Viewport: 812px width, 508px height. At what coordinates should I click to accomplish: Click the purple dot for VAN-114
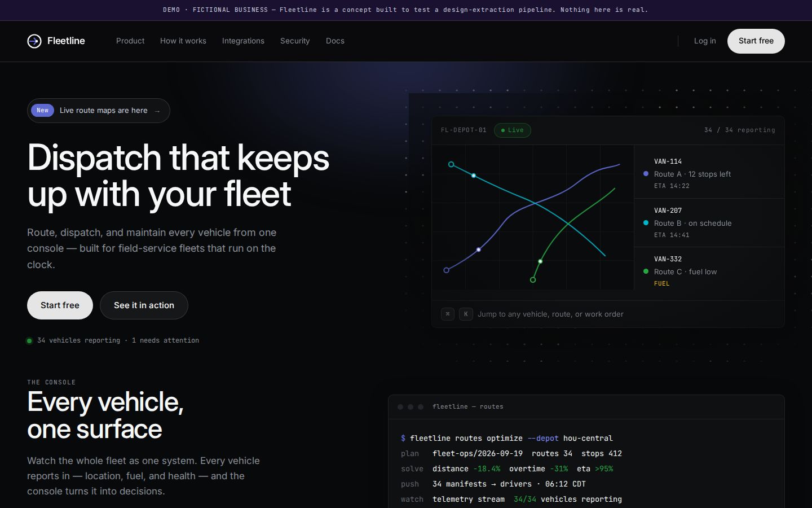[646, 174]
